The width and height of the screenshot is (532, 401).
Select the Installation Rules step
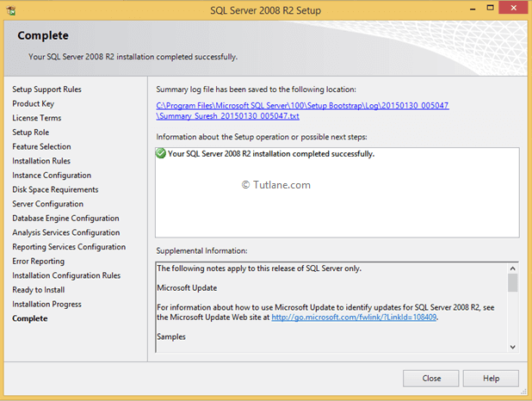[41, 161]
